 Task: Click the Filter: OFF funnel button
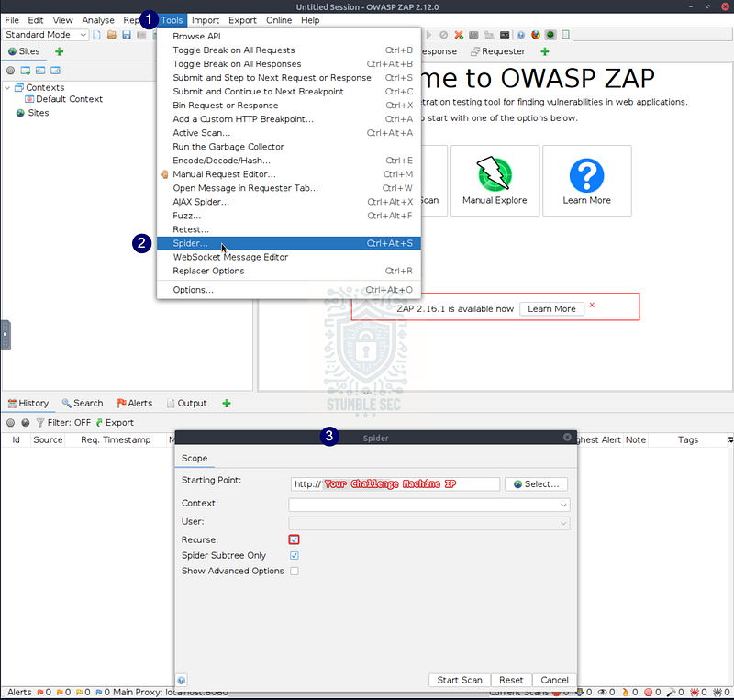point(63,423)
